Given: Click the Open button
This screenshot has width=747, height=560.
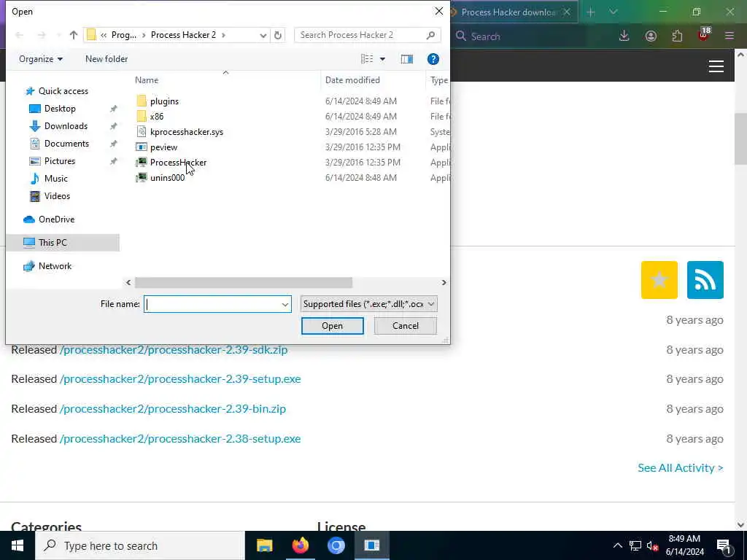Looking at the screenshot, I should pyautogui.click(x=332, y=326).
